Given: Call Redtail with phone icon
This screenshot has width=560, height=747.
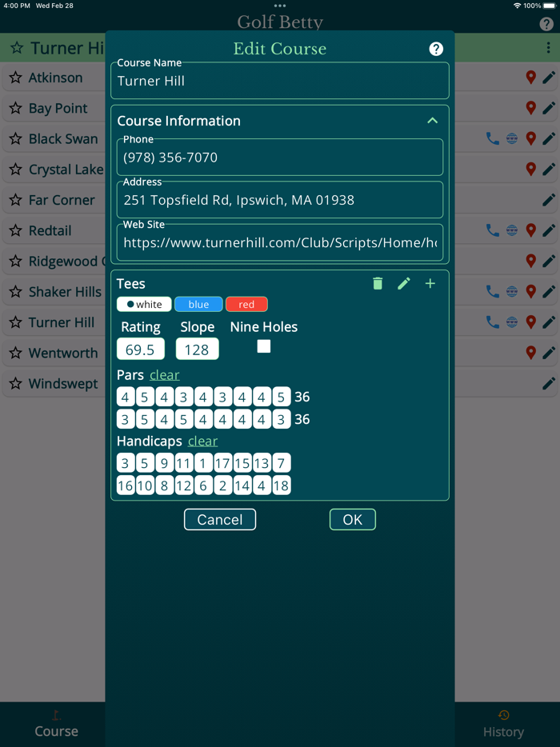Looking at the screenshot, I should point(492,230).
